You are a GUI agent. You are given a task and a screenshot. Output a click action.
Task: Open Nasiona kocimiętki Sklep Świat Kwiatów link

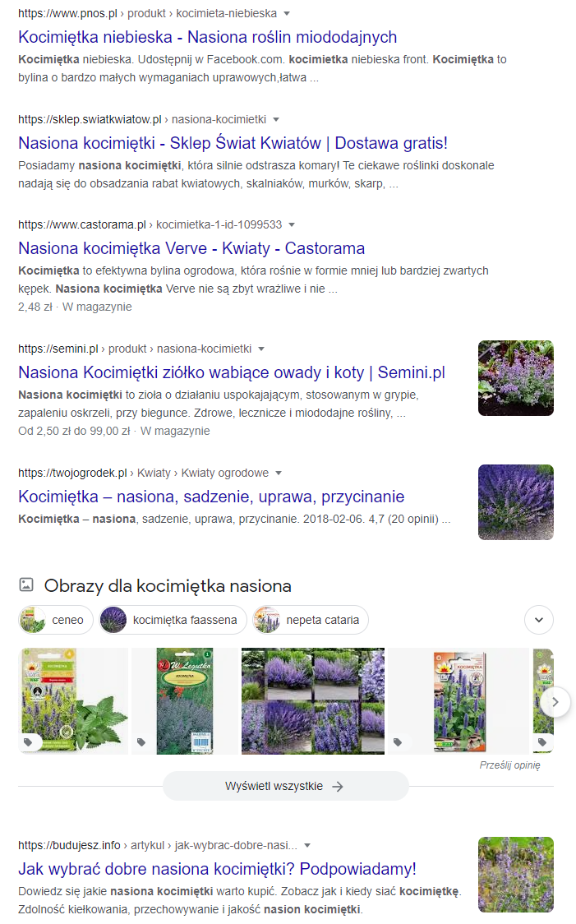click(x=233, y=143)
